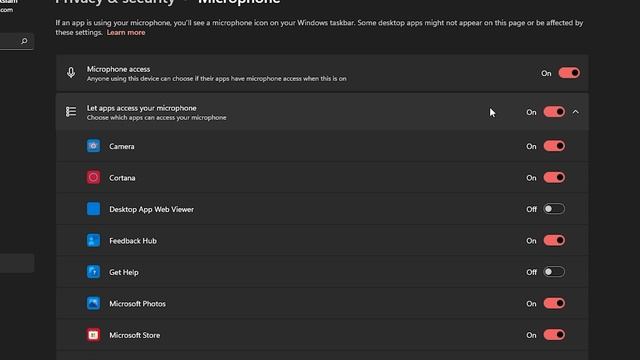640x360 pixels.
Task: Turn off microphone for Cortana
Action: coord(554,177)
